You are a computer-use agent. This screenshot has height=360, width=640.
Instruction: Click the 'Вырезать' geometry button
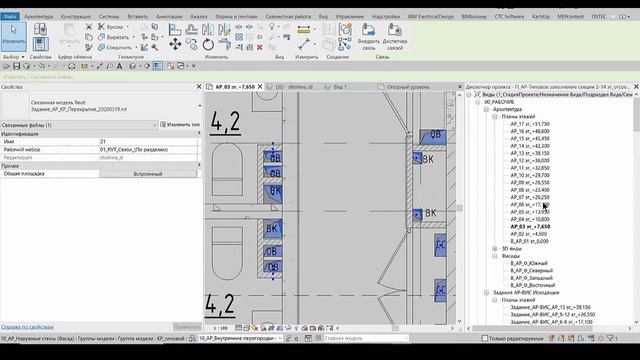113,37
